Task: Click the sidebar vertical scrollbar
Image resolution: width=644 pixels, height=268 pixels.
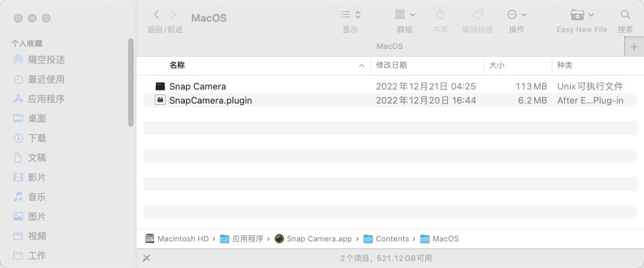Action: (x=131, y=82)
